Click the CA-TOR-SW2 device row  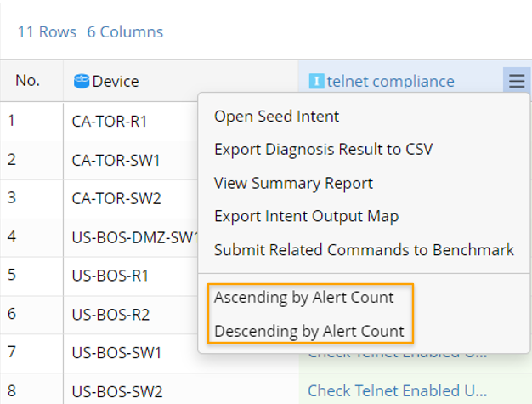click(x=116, y=199)
